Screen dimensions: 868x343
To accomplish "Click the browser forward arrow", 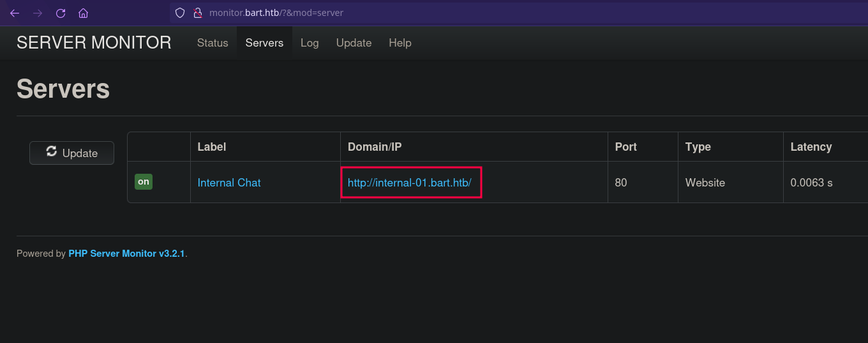I will pyautogui.click(x=38, y=13).
